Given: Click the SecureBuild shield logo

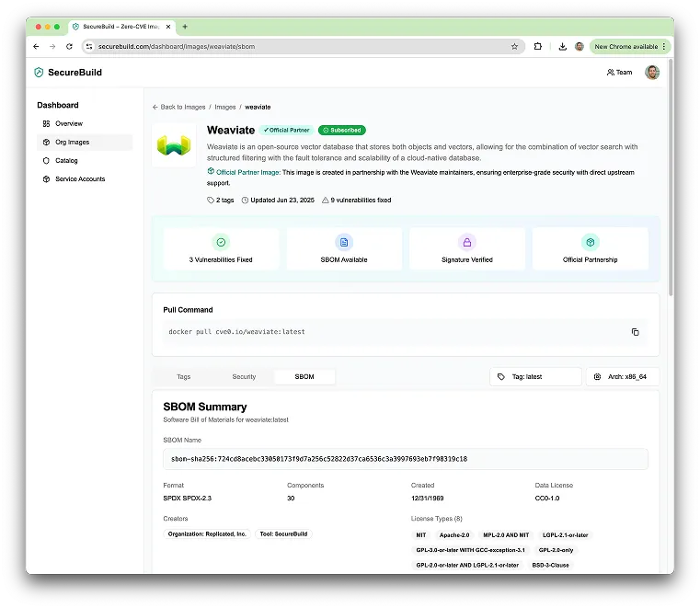Looking at the screenshot, I should coord(39,73).
